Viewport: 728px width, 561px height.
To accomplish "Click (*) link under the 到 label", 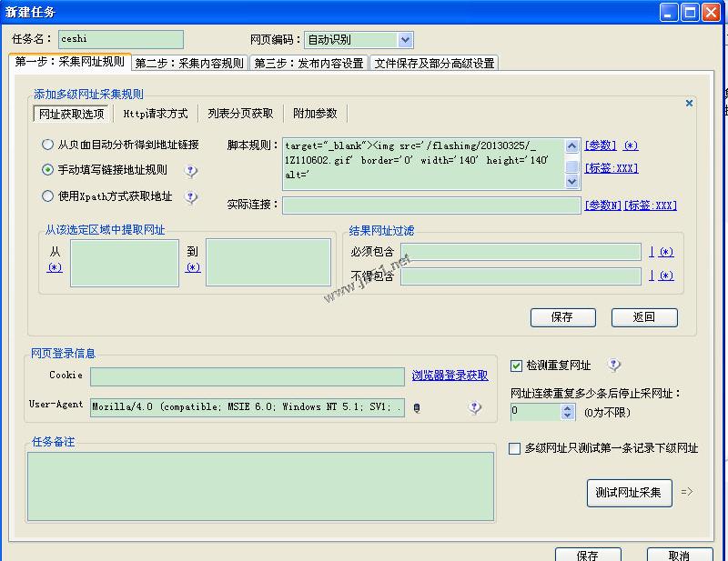I will click(193, 267).
